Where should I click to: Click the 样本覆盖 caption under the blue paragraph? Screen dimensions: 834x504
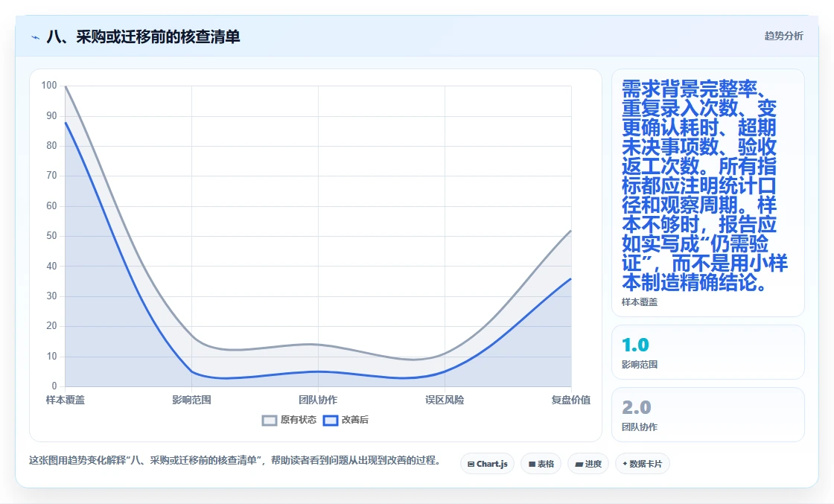[640, 302]
